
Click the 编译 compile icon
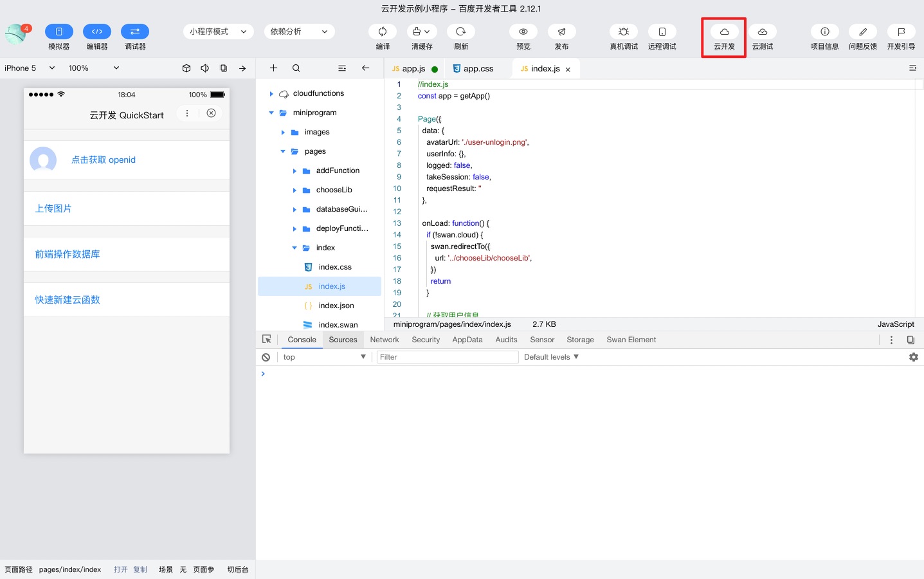(383, 32)
